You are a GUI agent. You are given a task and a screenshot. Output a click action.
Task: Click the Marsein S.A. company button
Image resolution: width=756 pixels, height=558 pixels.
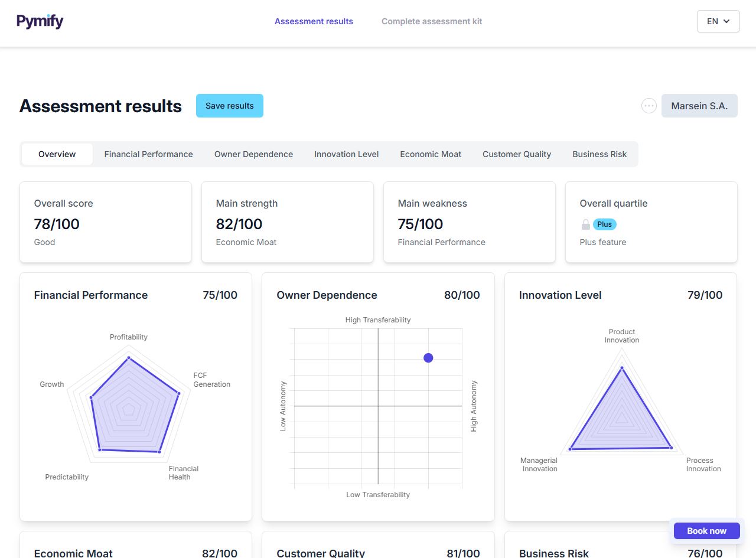click(x=699, y=106)
